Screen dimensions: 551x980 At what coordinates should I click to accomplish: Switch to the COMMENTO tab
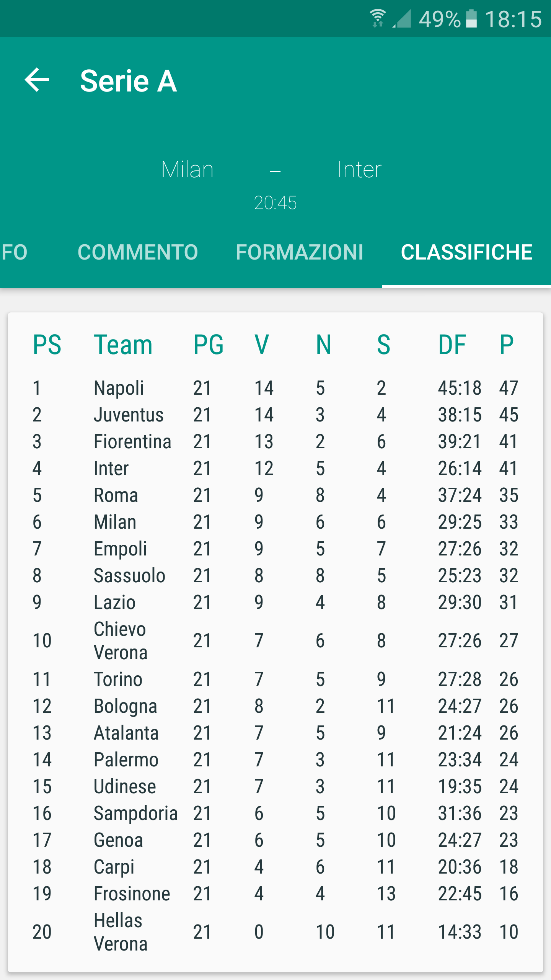pos(138,252)
